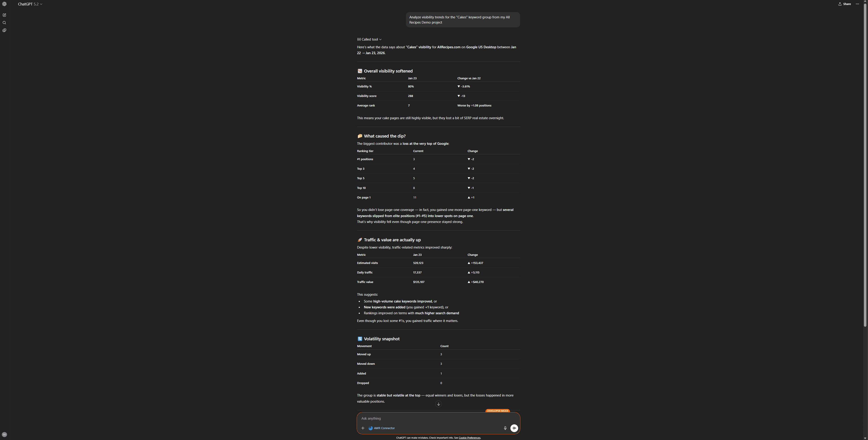Open the image library panel
The image size is (868, 440).
click(4, 30)
